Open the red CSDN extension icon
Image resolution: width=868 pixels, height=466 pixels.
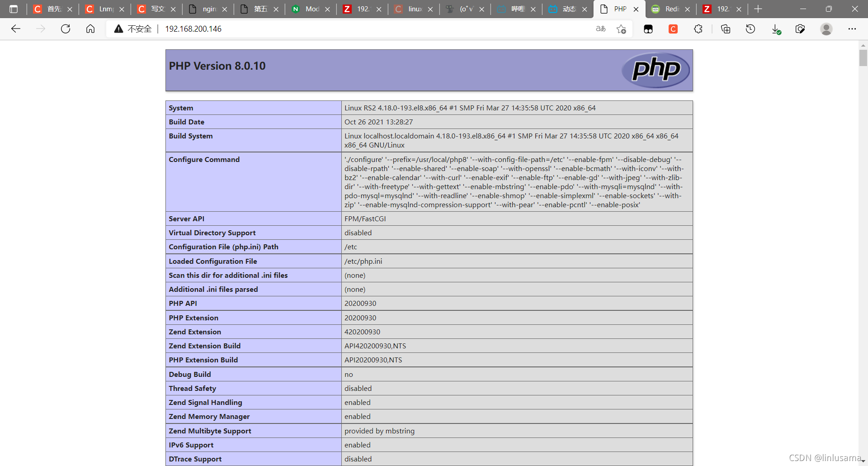coord(673,29)
